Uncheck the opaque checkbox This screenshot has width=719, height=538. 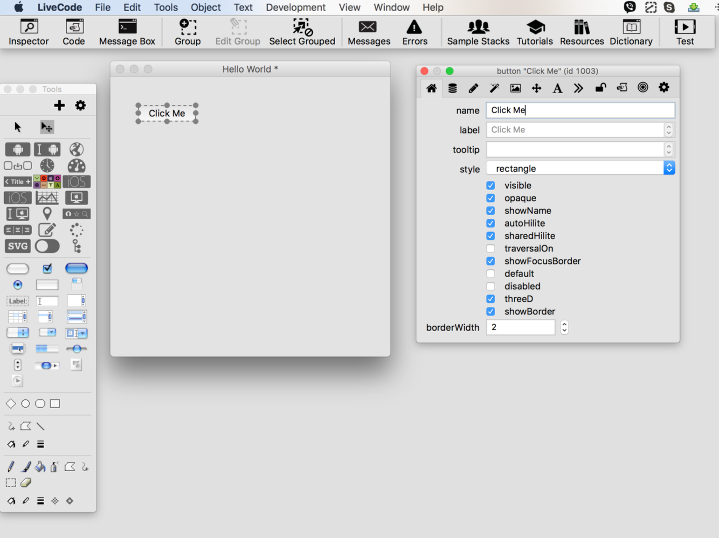pyautogui.click(x=491, y=198)
